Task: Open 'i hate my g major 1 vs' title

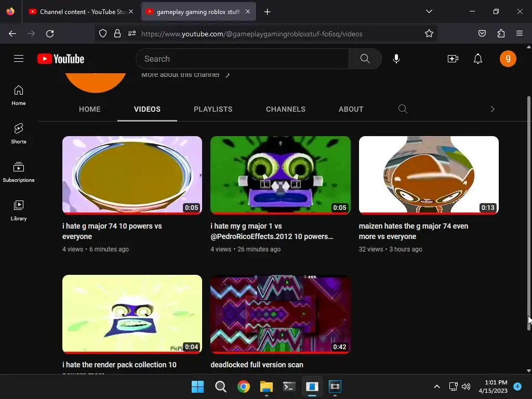Action: pos(271,231)
